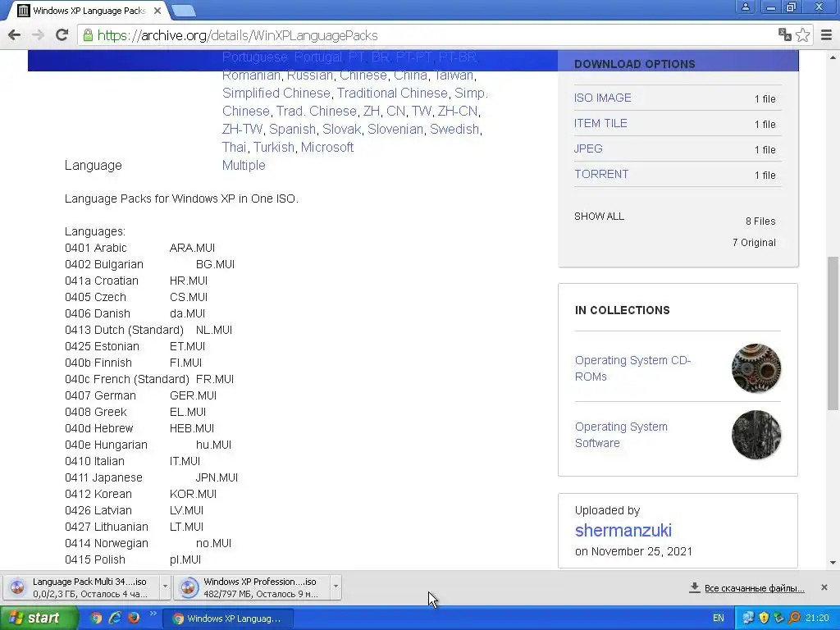
Task: Click the Multiple language link
Action: click(x=244, y=165)
